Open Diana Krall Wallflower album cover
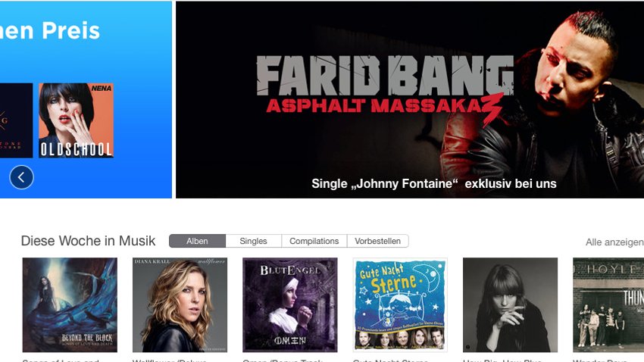Image resolution: width=644 pixels, height=362 pixels. [180, 305]
